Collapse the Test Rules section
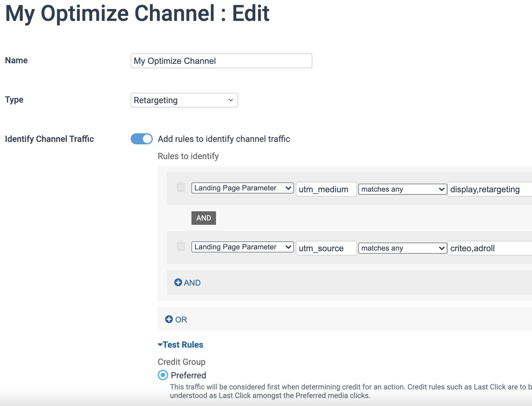Viewport: 532px width, 406px height. coord(180,345)
